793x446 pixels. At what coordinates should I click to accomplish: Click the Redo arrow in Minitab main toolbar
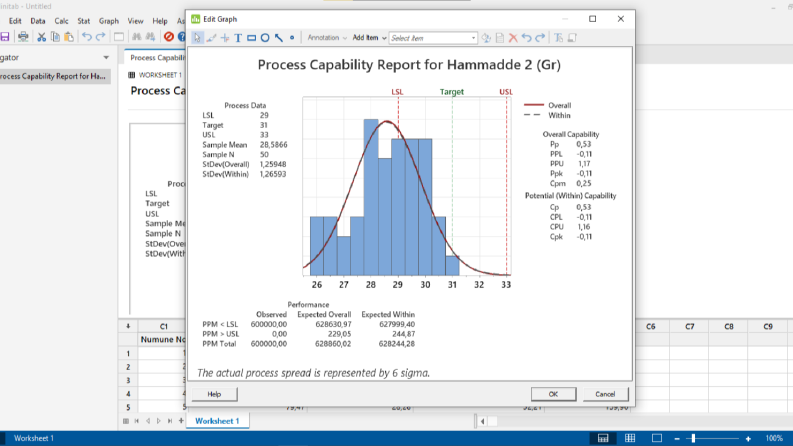click(101, 36)
